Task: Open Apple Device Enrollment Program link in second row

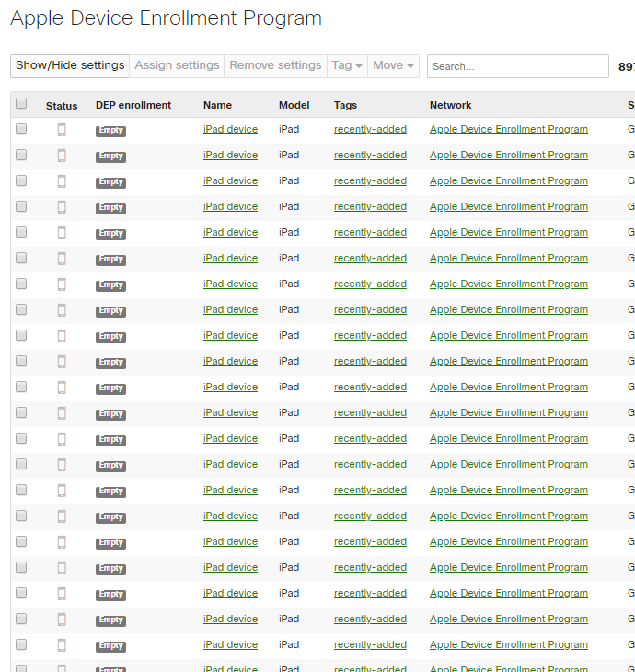Action: click(x=509, y=155)
